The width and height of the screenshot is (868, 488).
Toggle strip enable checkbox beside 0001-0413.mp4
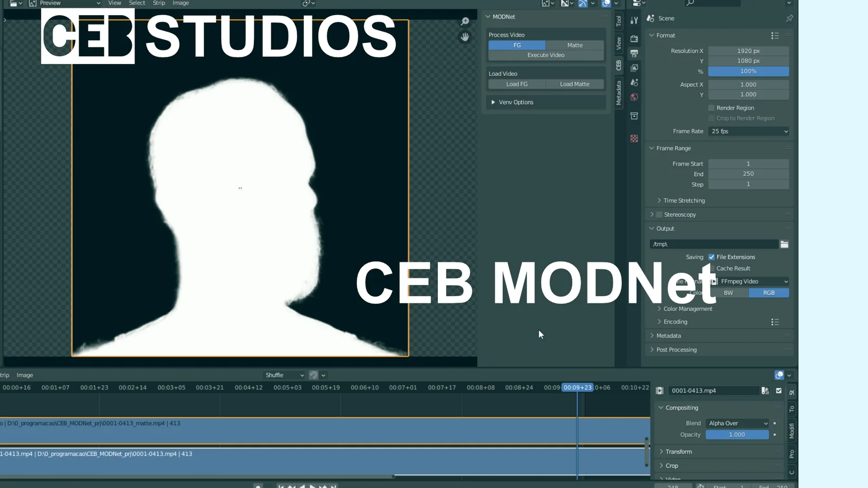click(x=779, y=390)
